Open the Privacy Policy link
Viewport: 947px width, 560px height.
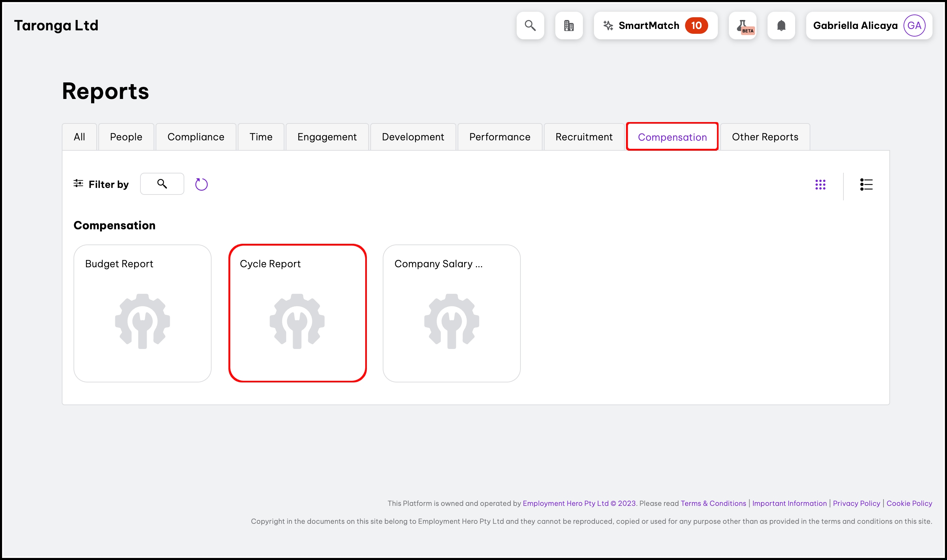(856, 503)
